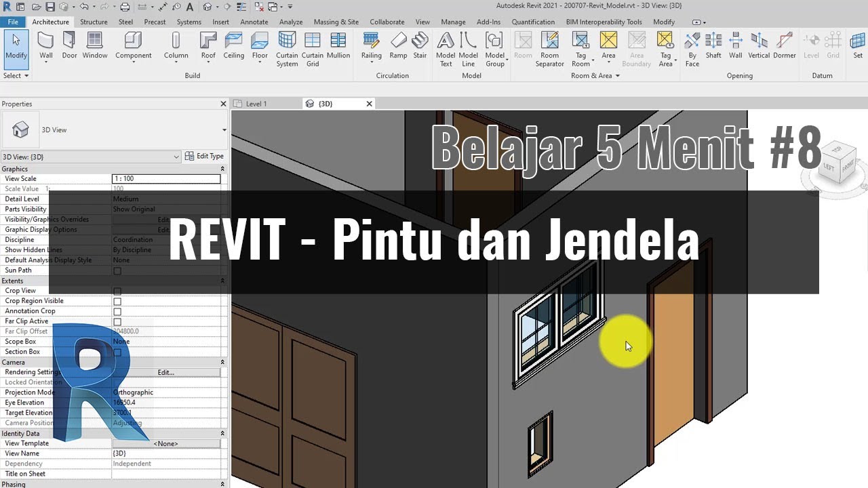Select the Curtain System tool
The height and width of the screenshot is (488, 868).
pos(287,49)
